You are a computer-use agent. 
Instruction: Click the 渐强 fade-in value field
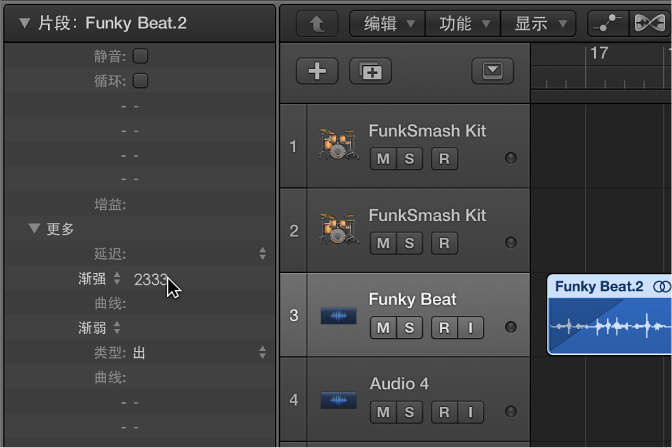pyautogui.click(x=151, y=280)
